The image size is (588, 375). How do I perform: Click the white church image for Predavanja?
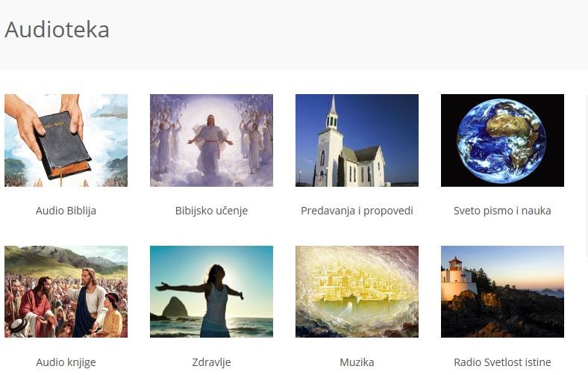click(x=357, y=140)
